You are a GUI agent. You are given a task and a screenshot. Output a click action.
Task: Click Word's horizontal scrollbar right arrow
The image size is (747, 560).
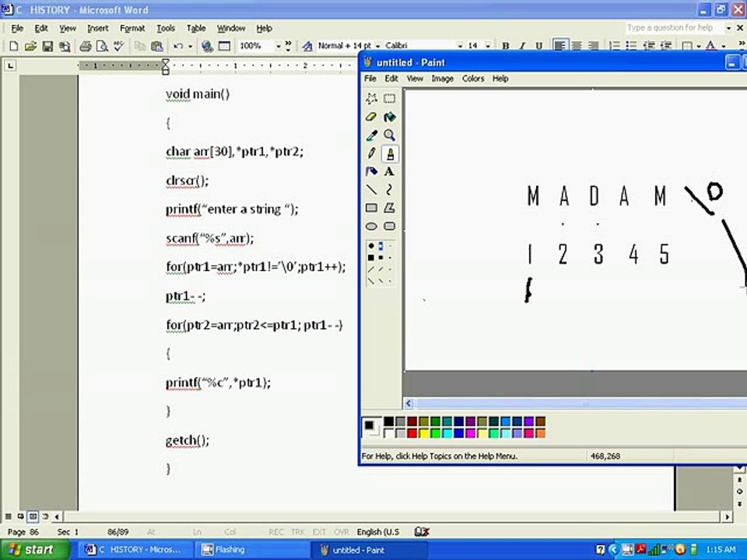[x=727, y=516]
